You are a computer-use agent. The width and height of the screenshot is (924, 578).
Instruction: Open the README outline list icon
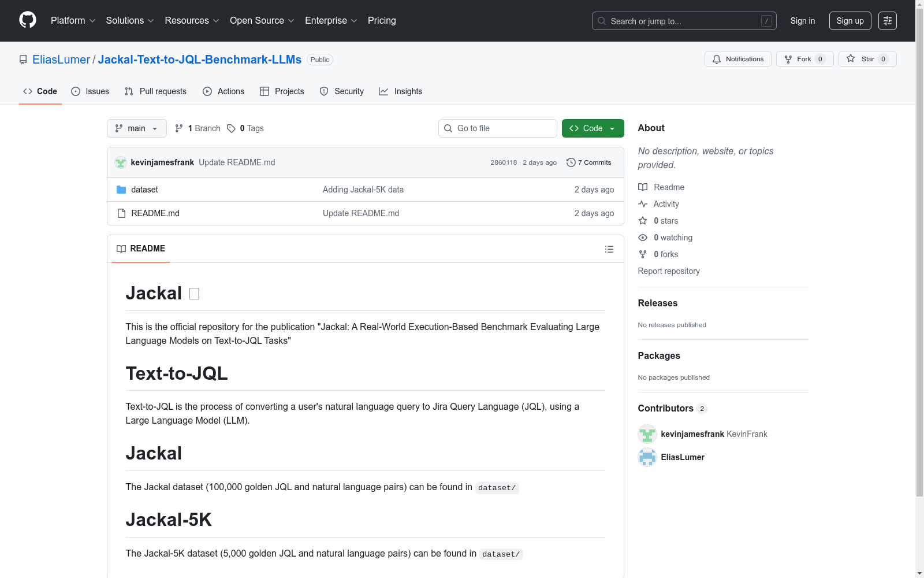coord(609,249)
